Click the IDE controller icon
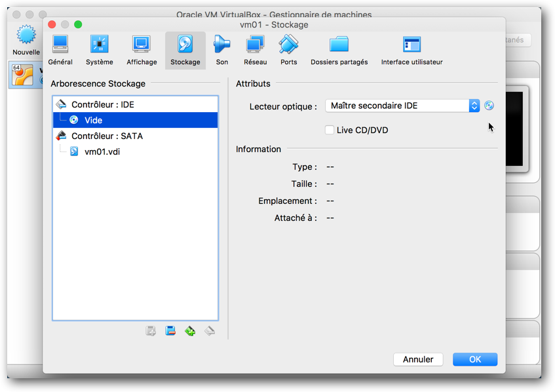 pos(61,104)
